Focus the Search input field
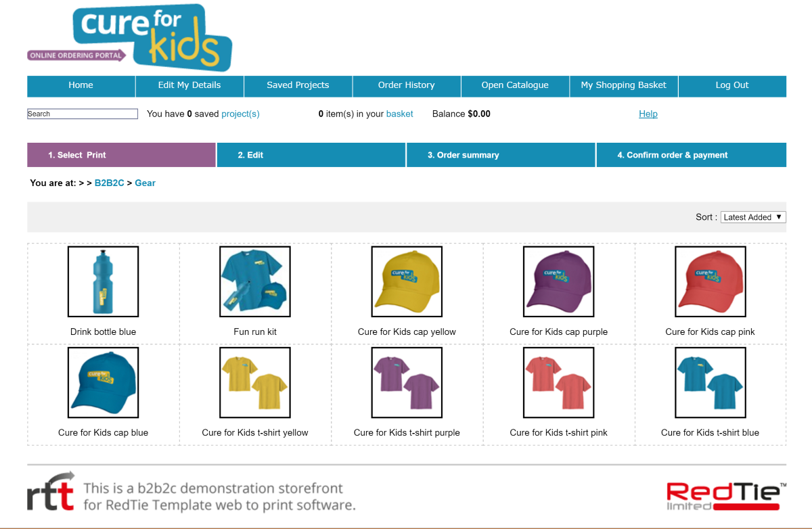812x529 pixels. pos(83,114)
